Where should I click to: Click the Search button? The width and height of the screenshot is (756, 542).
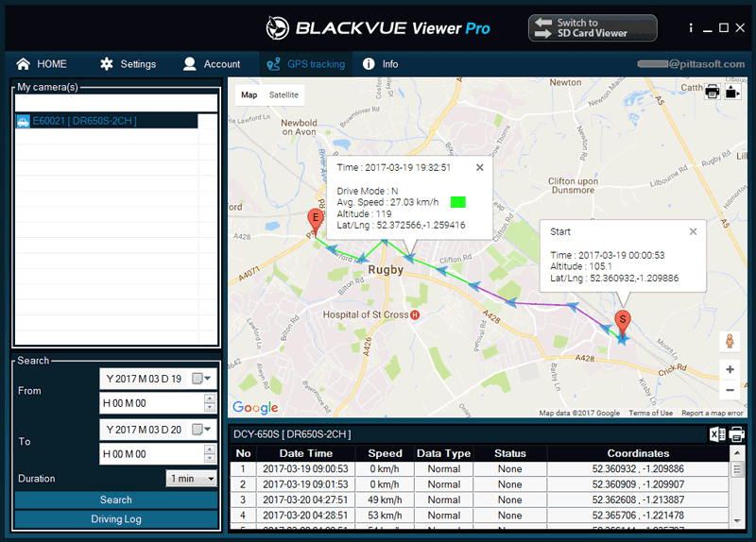pos(116,500)
